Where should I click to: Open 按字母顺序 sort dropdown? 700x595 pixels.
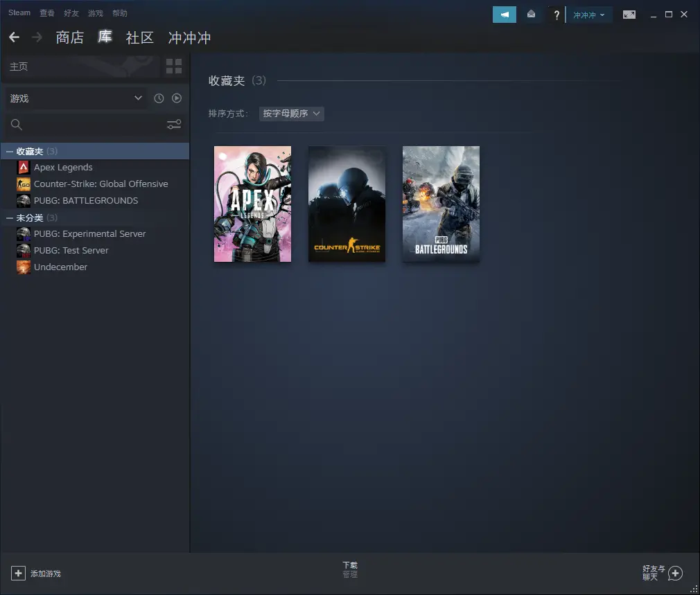(x=292, y=114)
